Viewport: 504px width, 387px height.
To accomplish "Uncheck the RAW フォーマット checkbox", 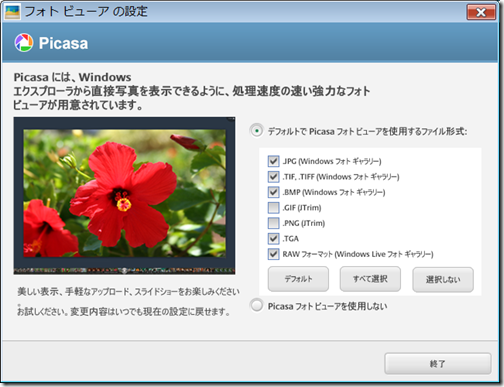I will coord(273,254).
